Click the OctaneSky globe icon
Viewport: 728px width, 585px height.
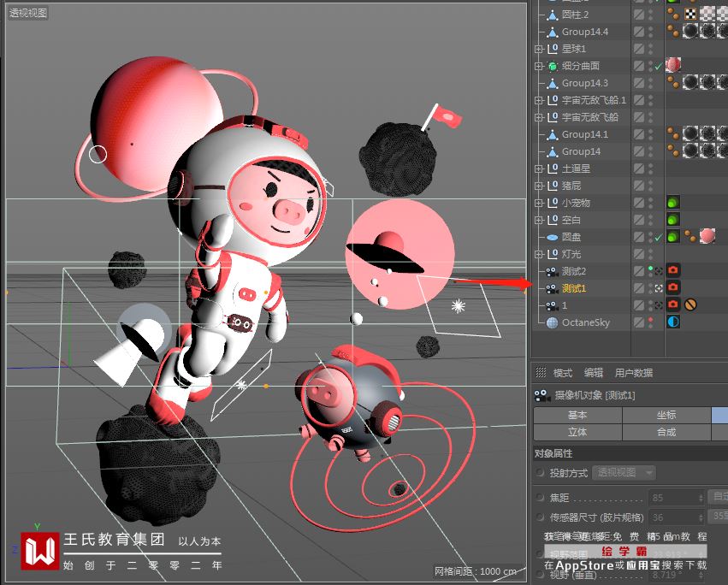pos(552,322)
